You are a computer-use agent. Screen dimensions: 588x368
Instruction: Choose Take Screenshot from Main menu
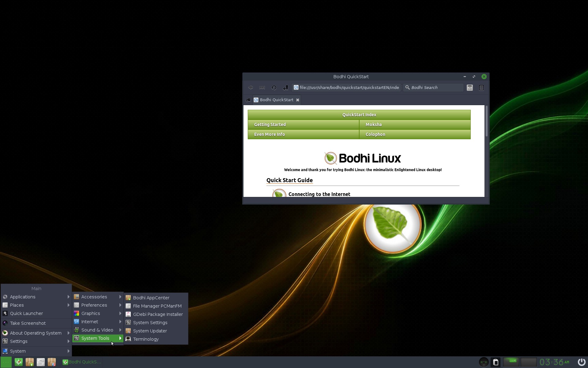point(36,323)
